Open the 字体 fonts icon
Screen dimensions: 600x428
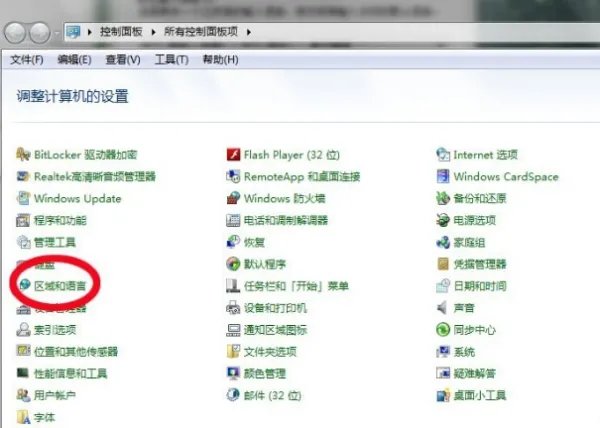pos(23,417)
